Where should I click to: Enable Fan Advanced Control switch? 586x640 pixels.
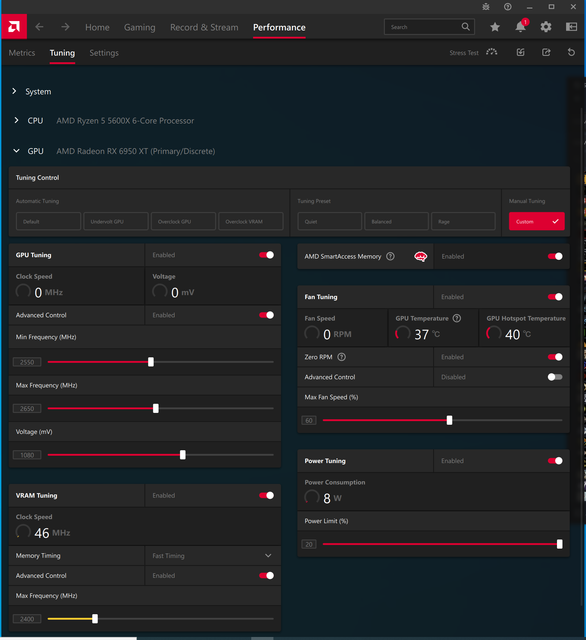(x=555, y=377)
